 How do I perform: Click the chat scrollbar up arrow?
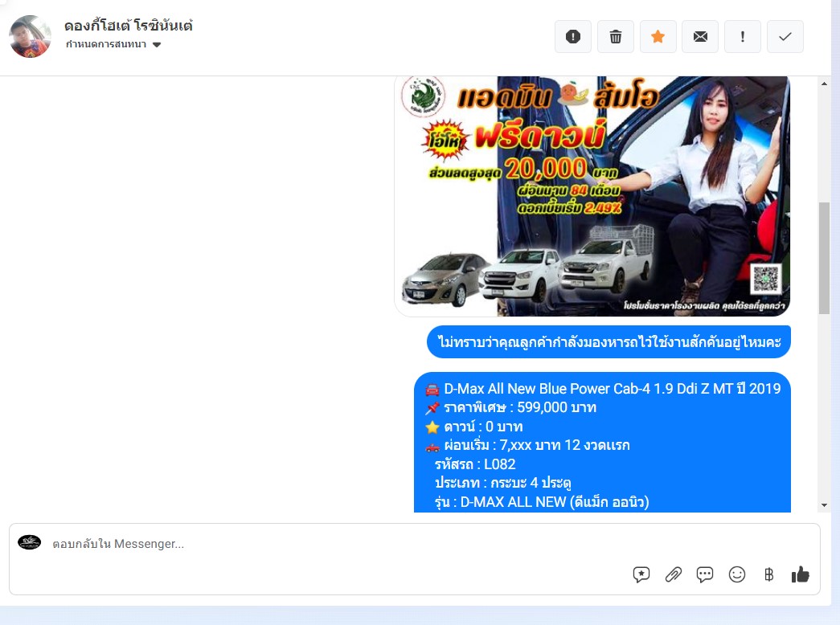point(824,84)
